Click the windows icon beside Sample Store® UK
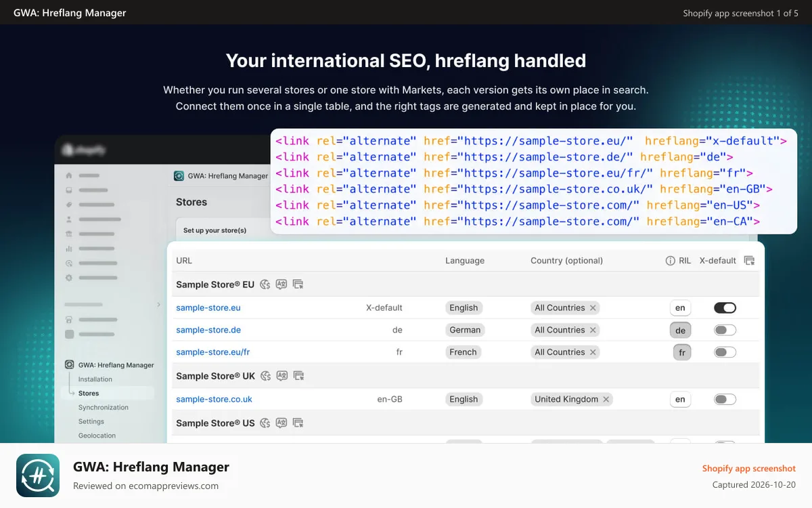 (x=298, y=376)
